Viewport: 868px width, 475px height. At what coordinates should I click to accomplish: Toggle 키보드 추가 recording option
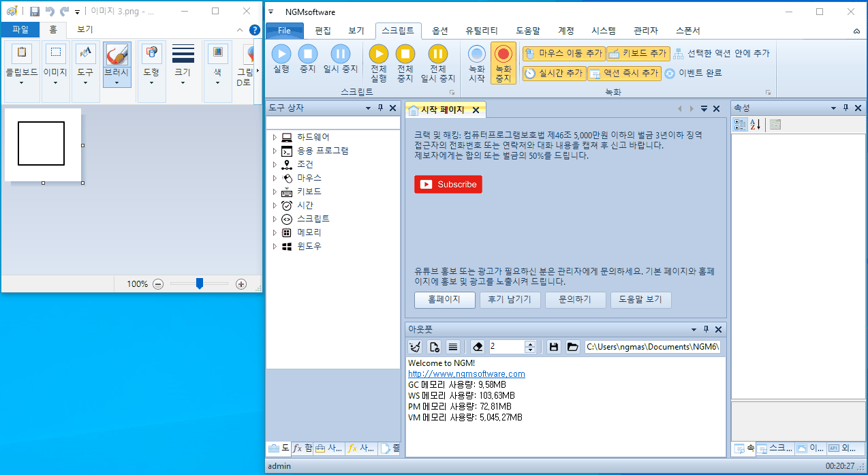pyautogui.click(x=638, y=53)
